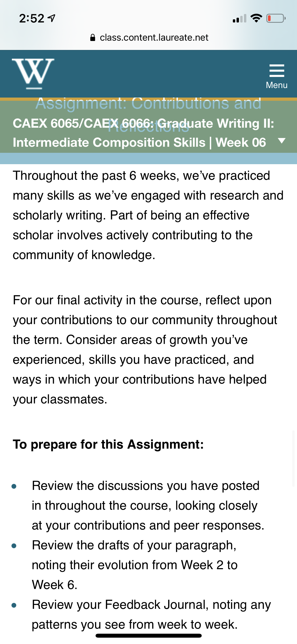The height and width of the screenshot is (644, 297).
Task: Tap the Menu label in header
Action: (277, 85)
